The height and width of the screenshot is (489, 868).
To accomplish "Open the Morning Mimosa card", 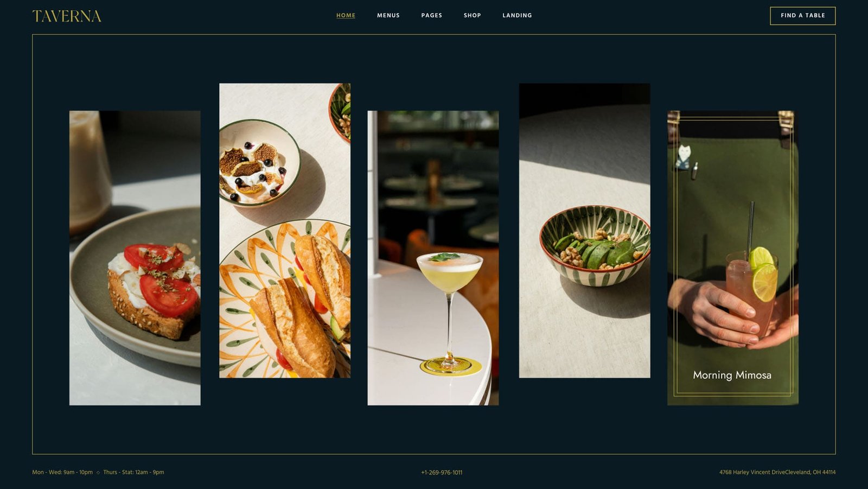I will [x=733, y=258].
